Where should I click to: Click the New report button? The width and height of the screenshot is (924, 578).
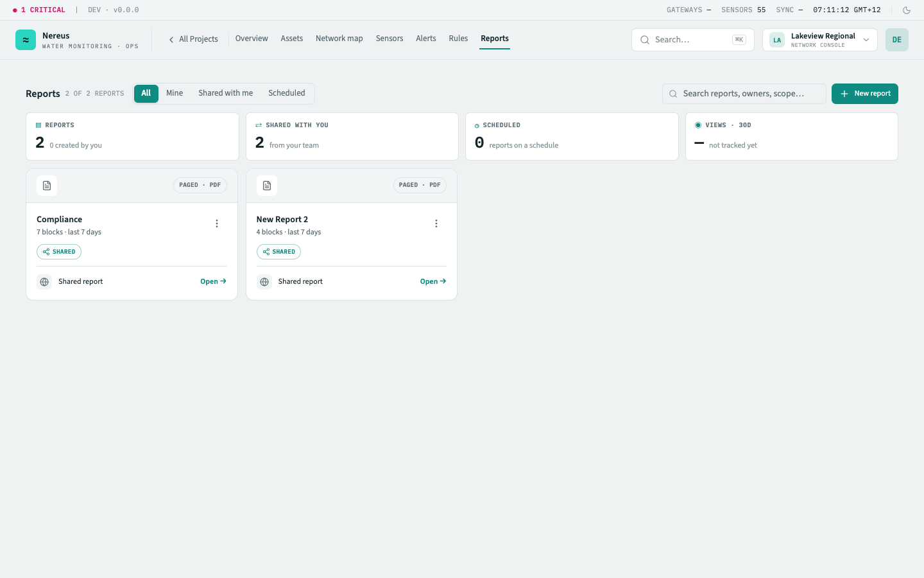coord(865,94)
